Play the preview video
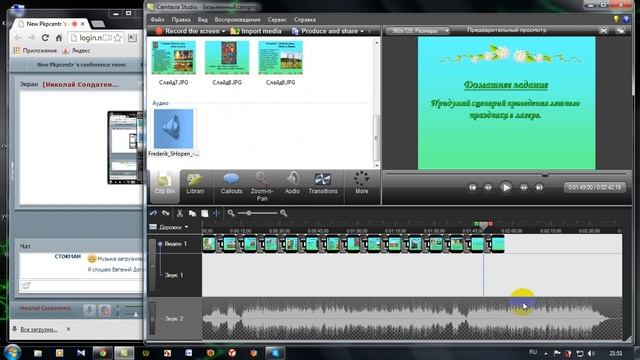The image size is (640, 360). point(506,187)
